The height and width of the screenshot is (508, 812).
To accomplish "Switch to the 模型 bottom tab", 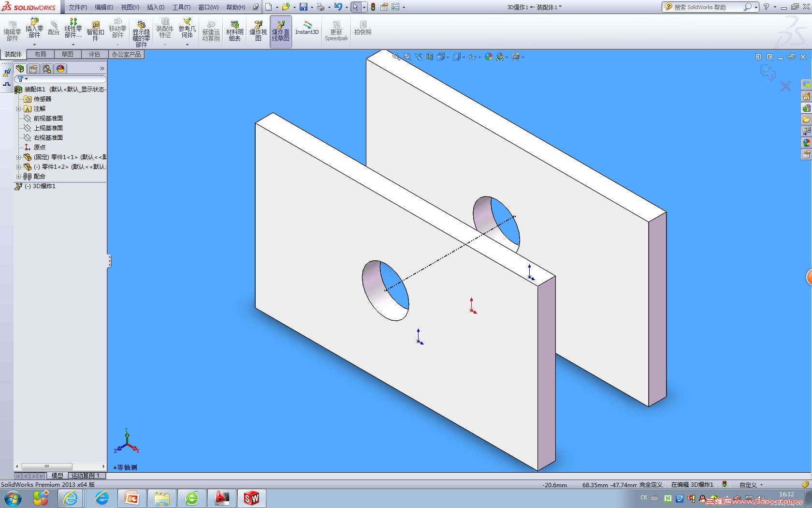I will click(x=58, y=476).
